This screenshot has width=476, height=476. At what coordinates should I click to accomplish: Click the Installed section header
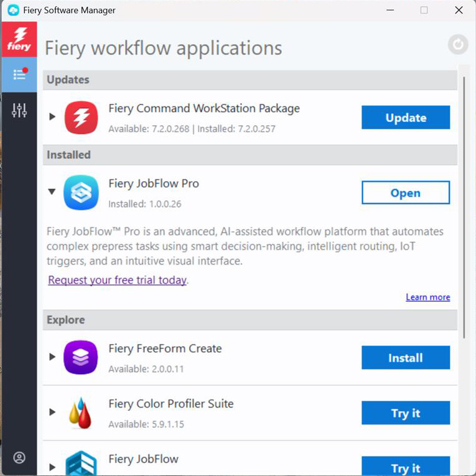click(x=250, y=155)
